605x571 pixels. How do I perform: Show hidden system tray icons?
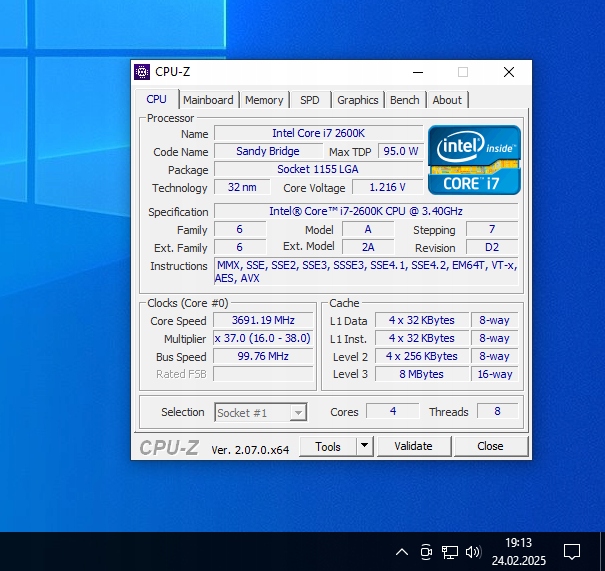[402, 551]
